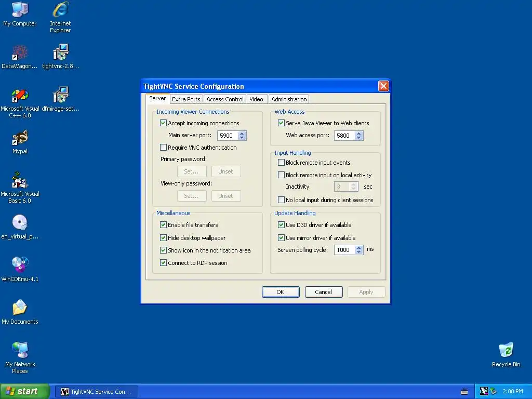Enable Block remote input events

281,163
